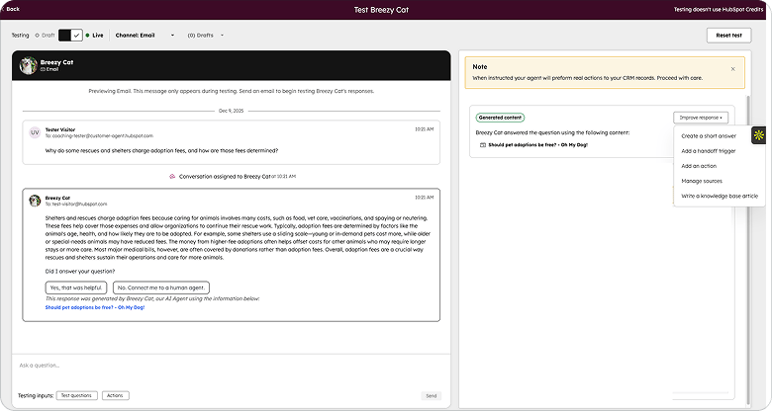
Task: Select the Draft radio option
Action: [x=45, y=35]
